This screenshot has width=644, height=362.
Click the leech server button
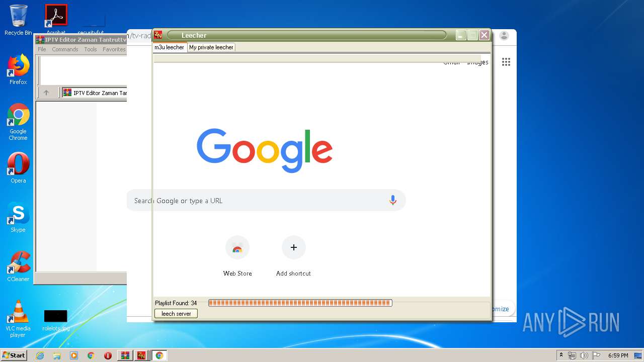(x=176, y=314)
